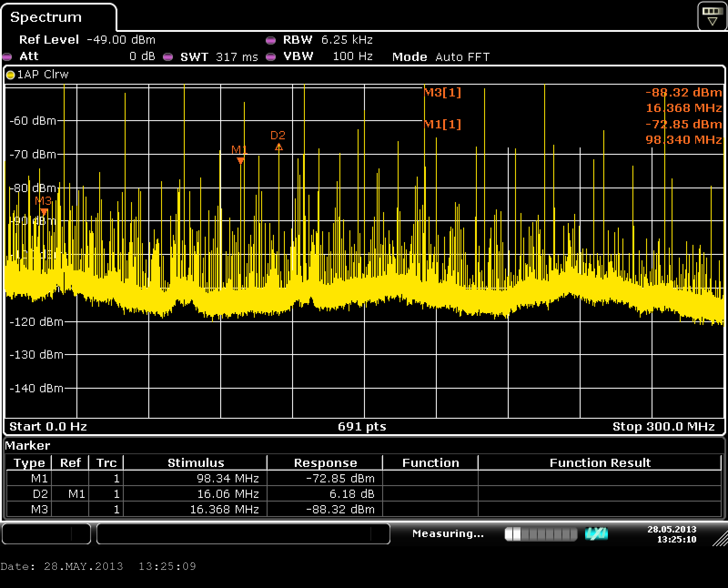
Task: Click the purple indicator dot beside SWT
Action: pyautogui.click(x=168, y=57)
